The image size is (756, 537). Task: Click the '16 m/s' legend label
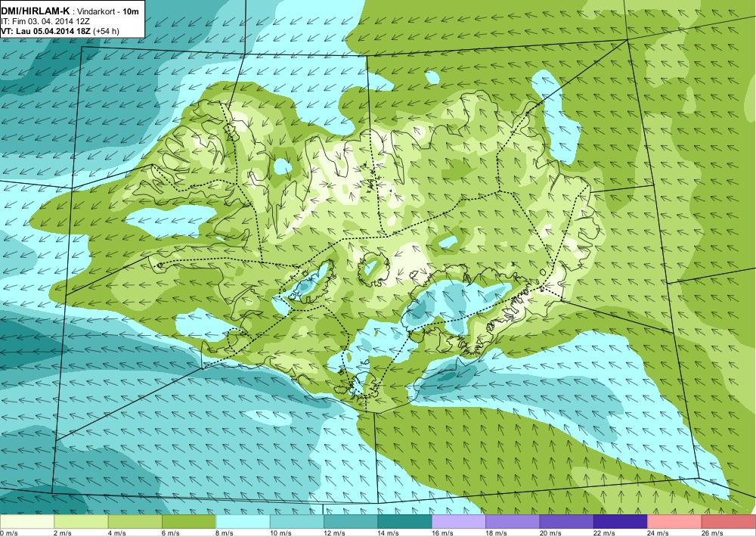(x=443, y=533)
